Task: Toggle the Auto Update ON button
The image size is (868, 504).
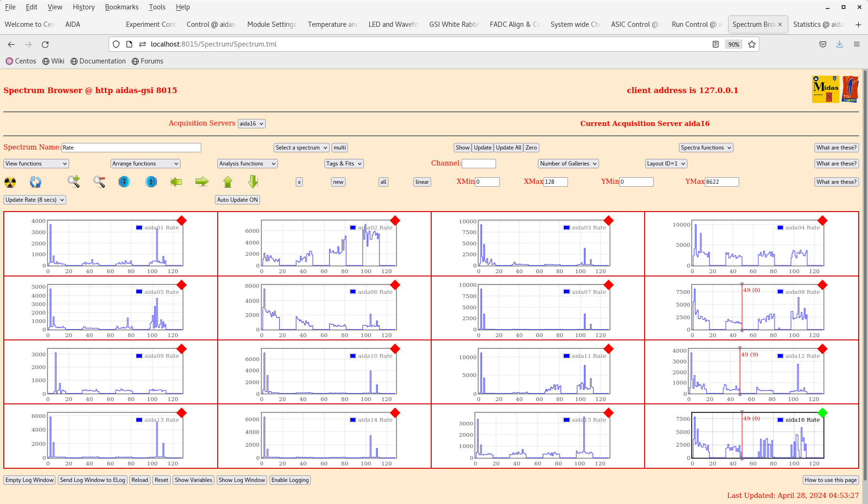Action: pos(237,200)
